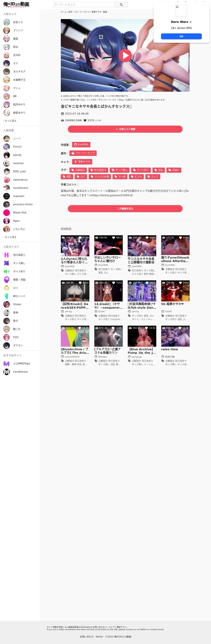
Task: Play the main video
Action: tap(125, 55)
